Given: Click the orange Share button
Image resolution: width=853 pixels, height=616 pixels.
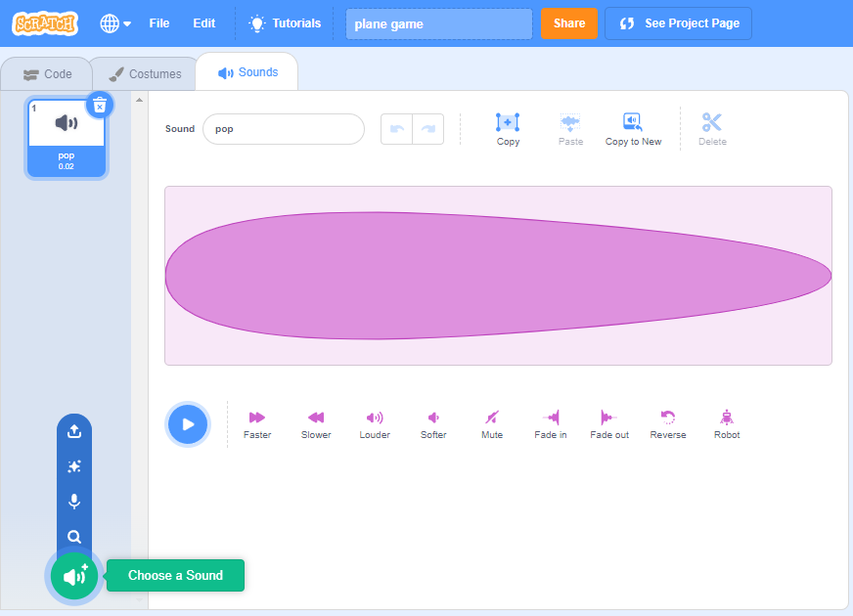Looking at the screenshot, I should 569,23.
